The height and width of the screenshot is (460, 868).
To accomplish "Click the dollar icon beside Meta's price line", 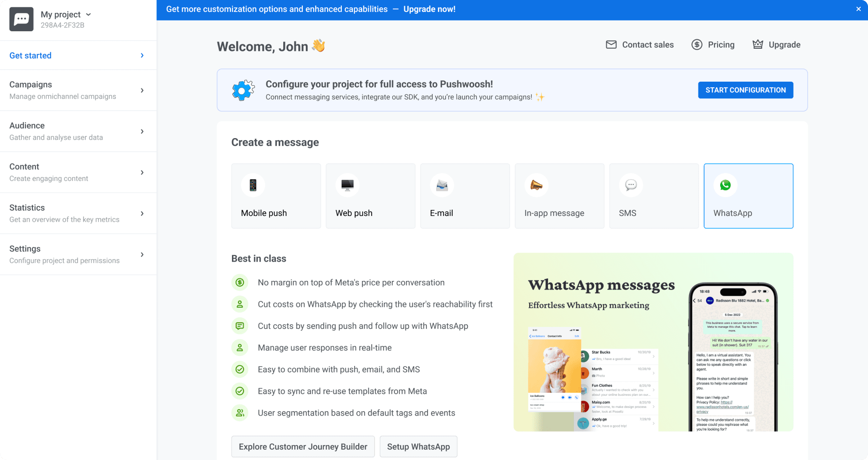I will click(240, 283).
